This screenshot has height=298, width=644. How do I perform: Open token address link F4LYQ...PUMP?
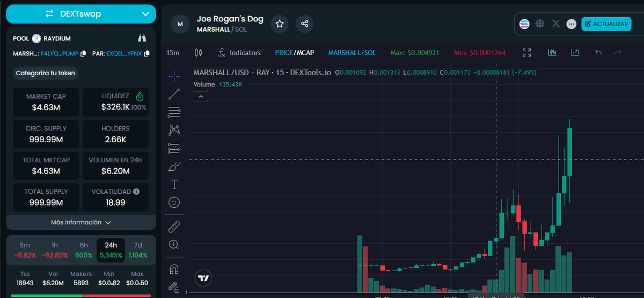(x=60, y=54)
